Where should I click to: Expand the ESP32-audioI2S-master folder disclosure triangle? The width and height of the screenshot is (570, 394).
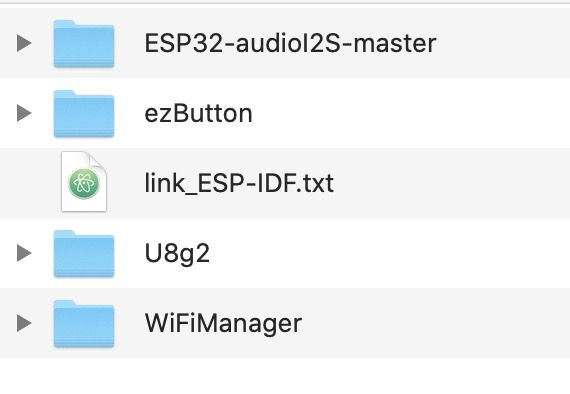[x=24, y=43]
